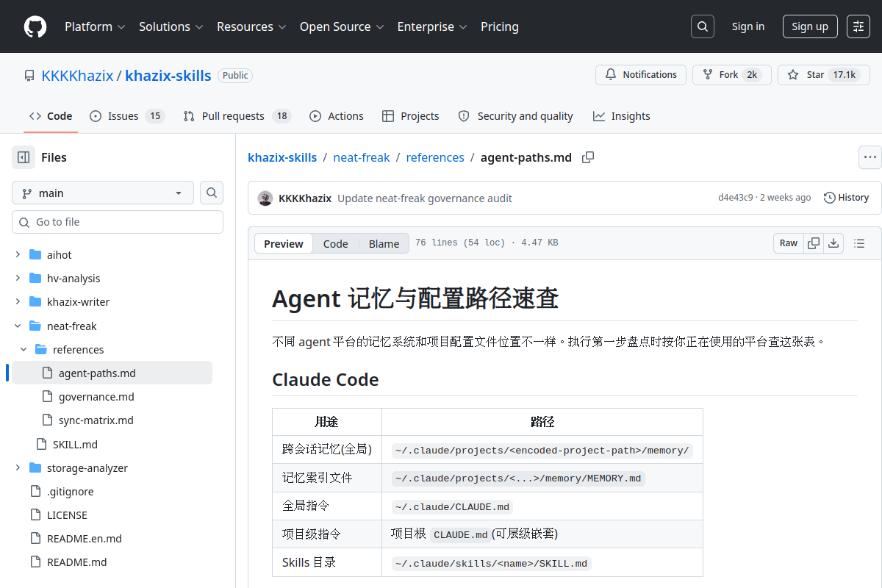This screenshot has height=588, width=882.
Task: Open the Update neat-freak governance audit commit
Action: click(x=425, y=198)
